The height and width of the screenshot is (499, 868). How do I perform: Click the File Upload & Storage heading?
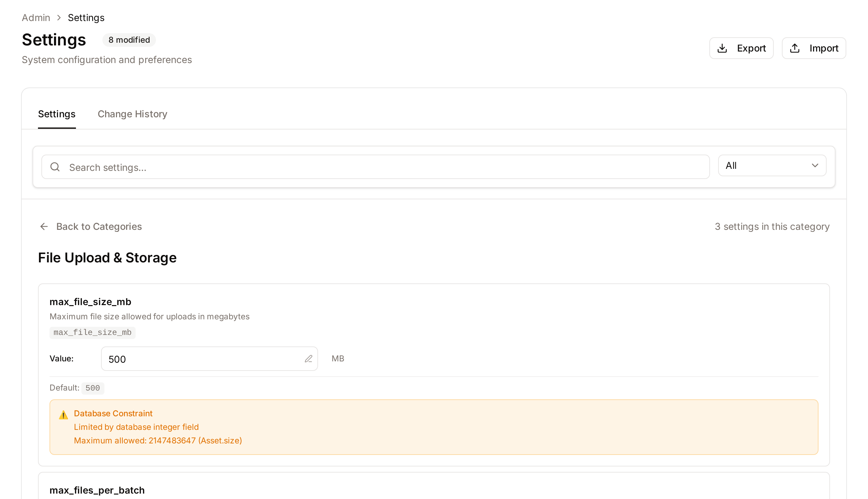107,258
